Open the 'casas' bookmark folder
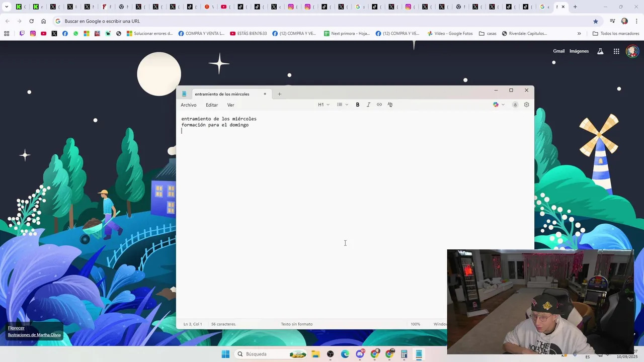 click(488, 34)
